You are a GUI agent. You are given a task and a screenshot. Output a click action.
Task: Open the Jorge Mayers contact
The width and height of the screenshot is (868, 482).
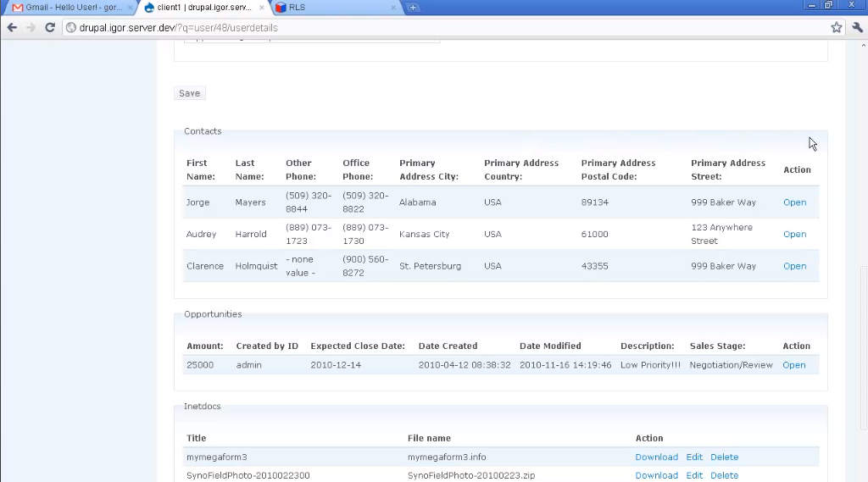click(794, 202)
